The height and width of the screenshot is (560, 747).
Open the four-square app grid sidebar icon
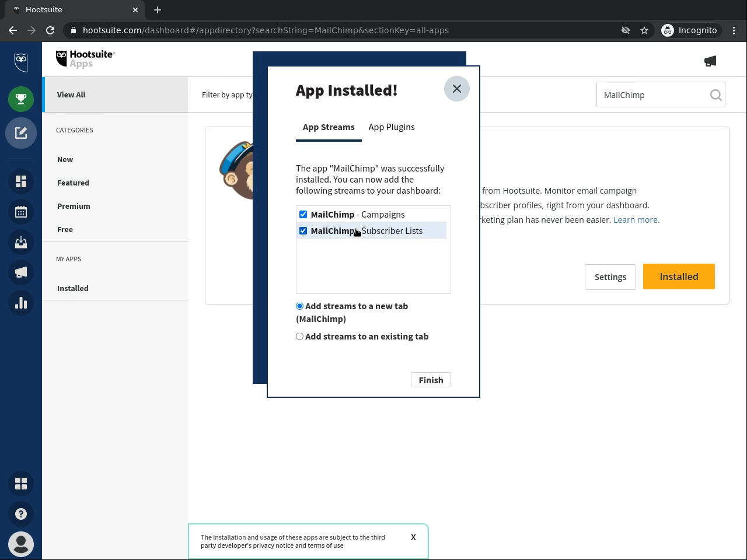tap(21, 484)
